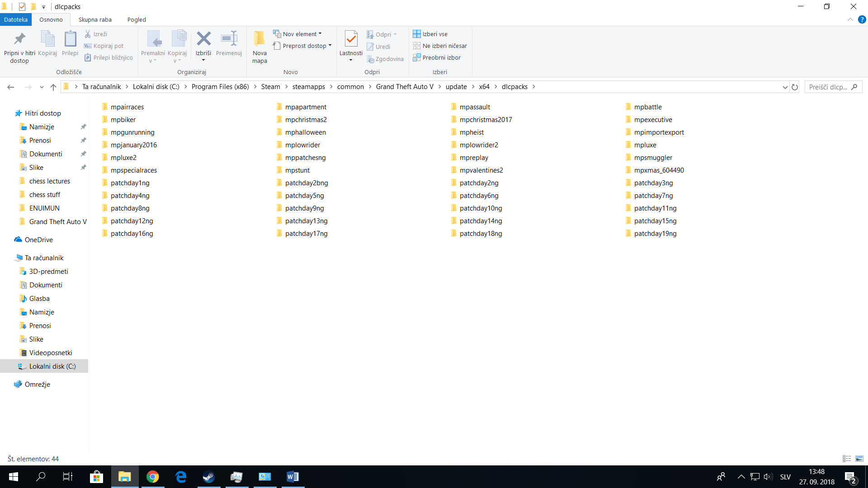Viewport: 868px width, 488px height.
Task: Show hidden tray icons chevron
Action: (x=741, y=477)
